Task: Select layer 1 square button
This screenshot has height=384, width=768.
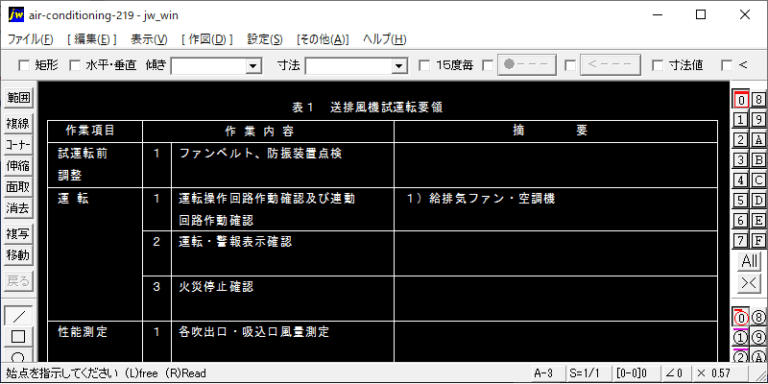Action: [x=741, y=120]
